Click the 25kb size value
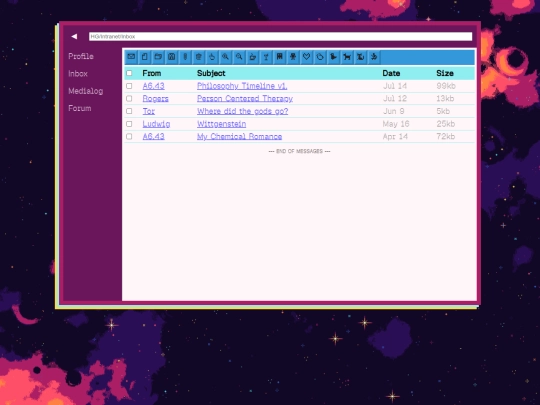 pyautogui.click(x=446, y=124)
